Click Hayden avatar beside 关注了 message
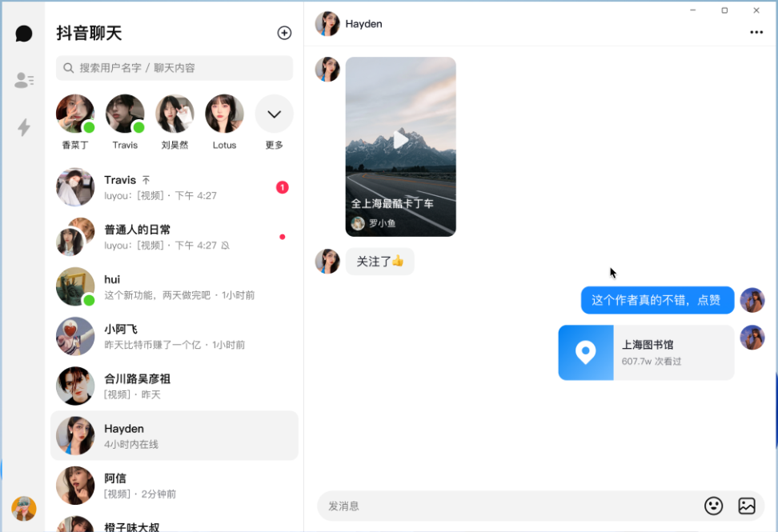Screen dimensions: 778x532 (327, 262)
